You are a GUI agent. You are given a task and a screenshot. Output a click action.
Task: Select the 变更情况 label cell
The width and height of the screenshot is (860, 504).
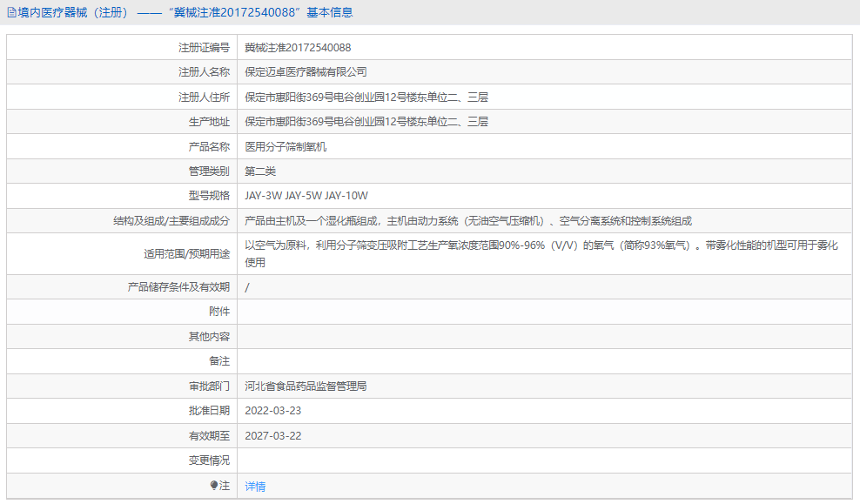click(x=208, y=460)
